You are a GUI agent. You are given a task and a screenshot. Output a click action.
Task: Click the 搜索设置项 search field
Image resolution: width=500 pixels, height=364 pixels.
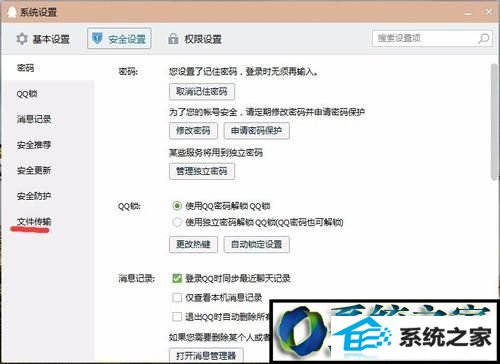[x=432, y=39]
